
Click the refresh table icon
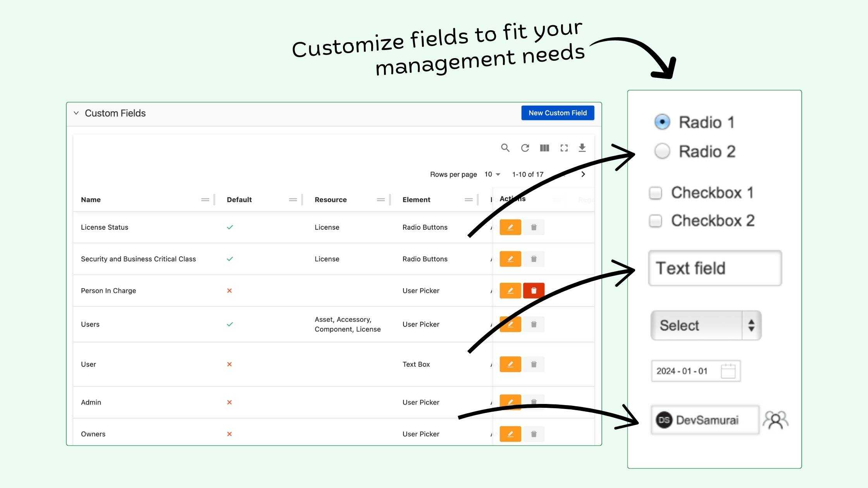click(x=525, y=148)
